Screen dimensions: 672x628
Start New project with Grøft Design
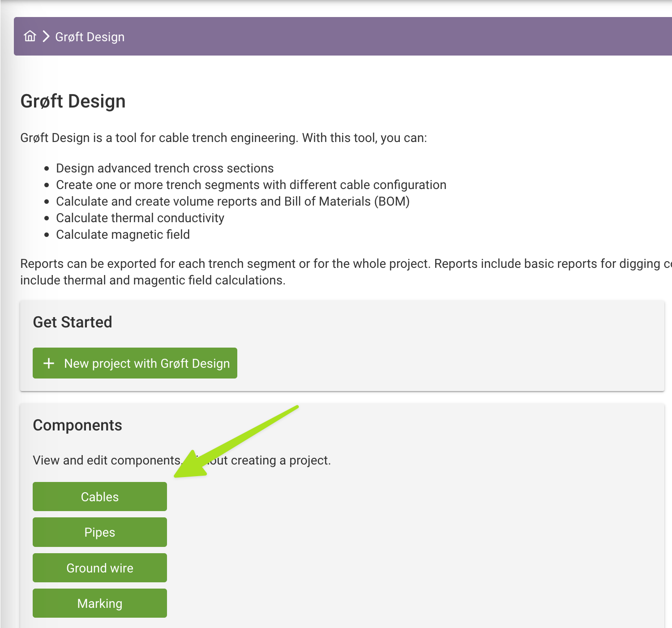[135, 363]
